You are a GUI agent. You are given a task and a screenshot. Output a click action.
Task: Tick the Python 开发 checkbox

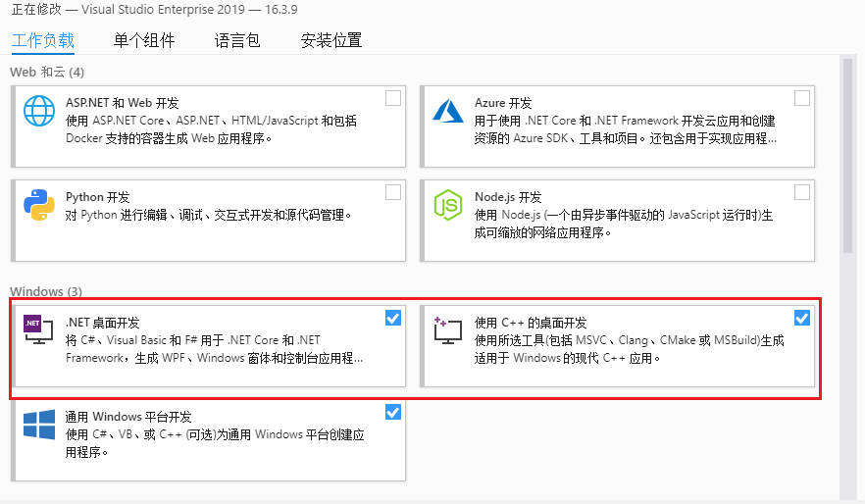coord(393,192)
